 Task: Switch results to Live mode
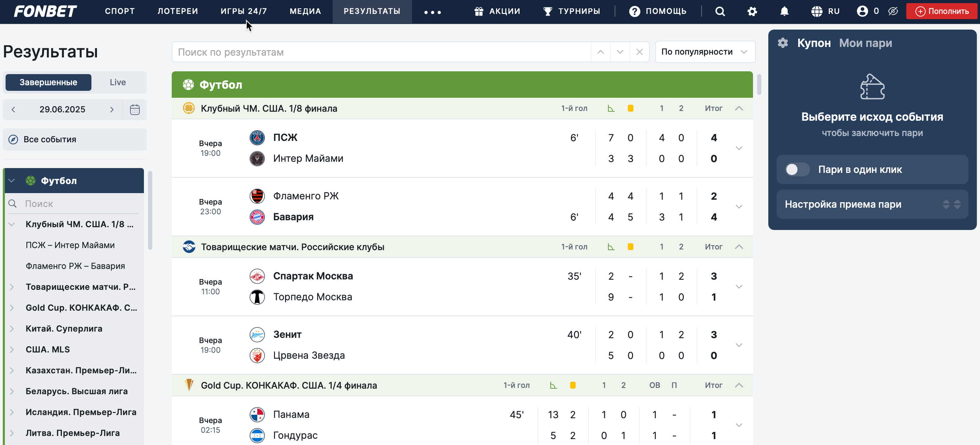118,82
